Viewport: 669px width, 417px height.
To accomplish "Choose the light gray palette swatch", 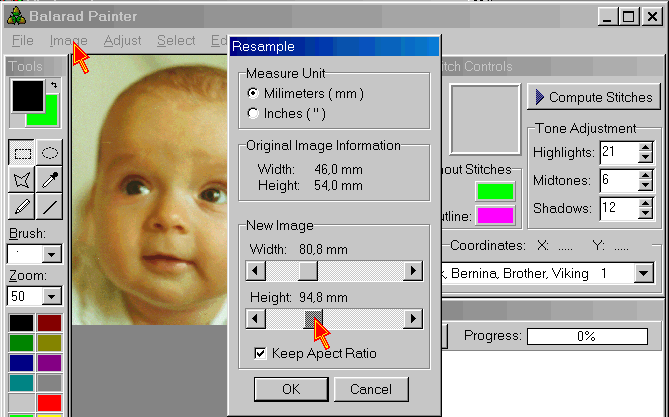I will pos(21,403).
